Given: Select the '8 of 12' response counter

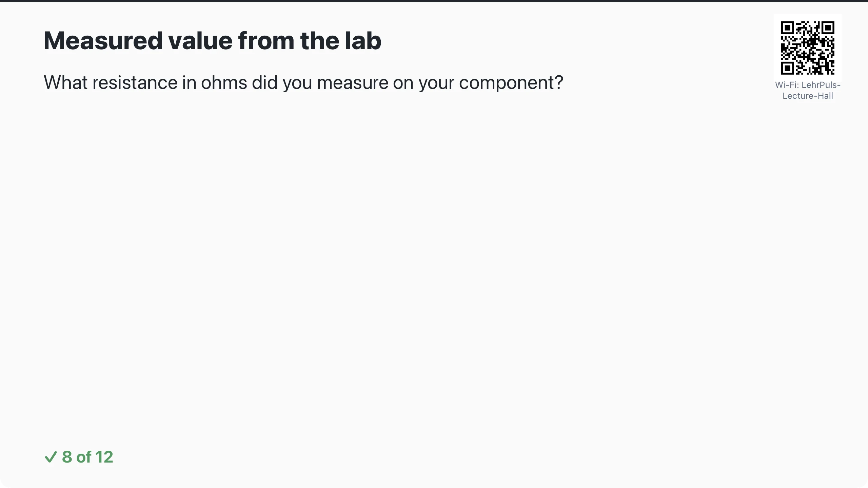Looking at the screenshot, I should [79, 457].
